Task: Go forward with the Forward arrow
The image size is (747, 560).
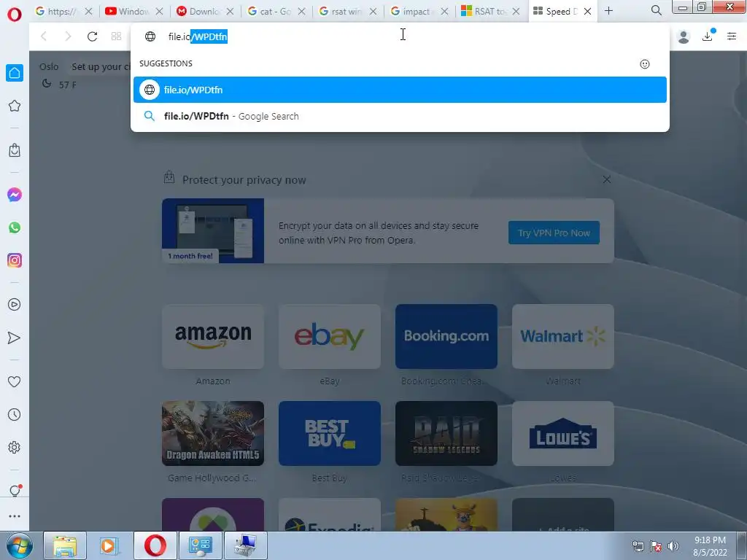Action: pyautogui.click(x=68, y=36)
